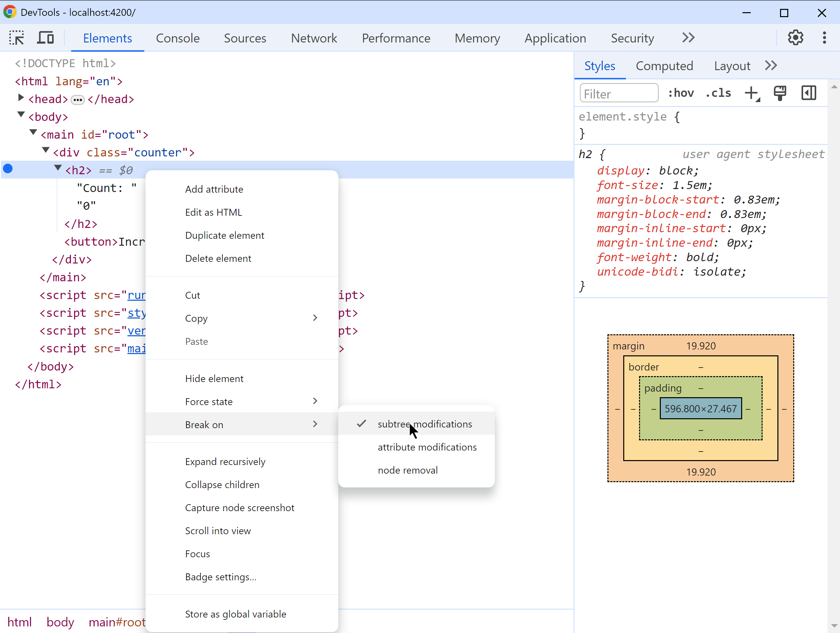840x633 pixels.
Task: Open the Memory tab
Action: click(x=477, y=38)
